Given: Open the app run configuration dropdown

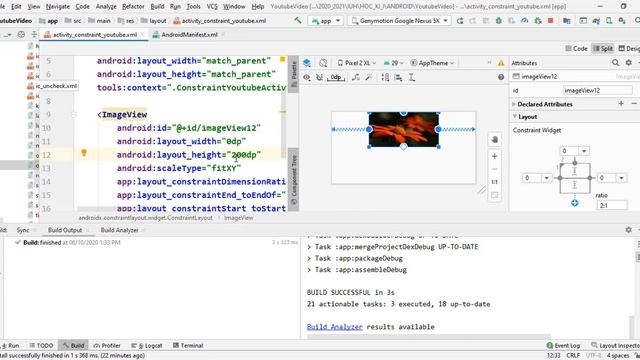Looking at the screenshot, I should [326, 20].
